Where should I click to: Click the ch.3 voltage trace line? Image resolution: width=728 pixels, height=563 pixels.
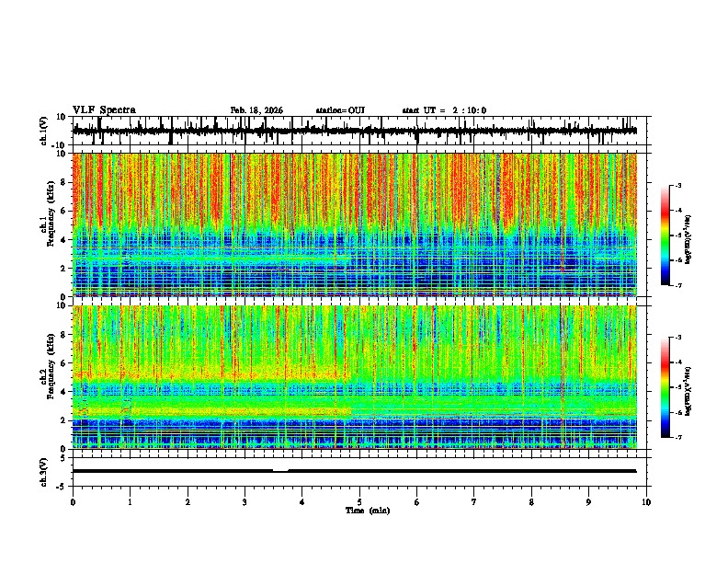pos(354,471)
